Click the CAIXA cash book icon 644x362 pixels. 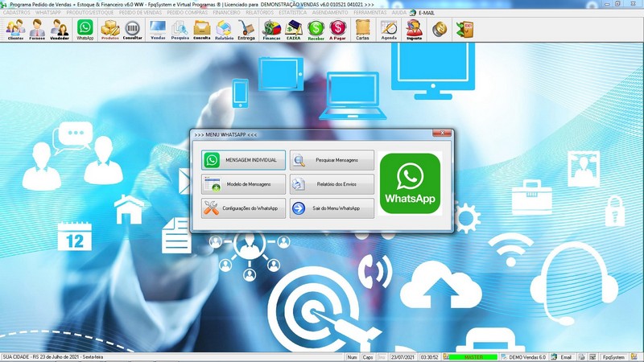point(293,30)
